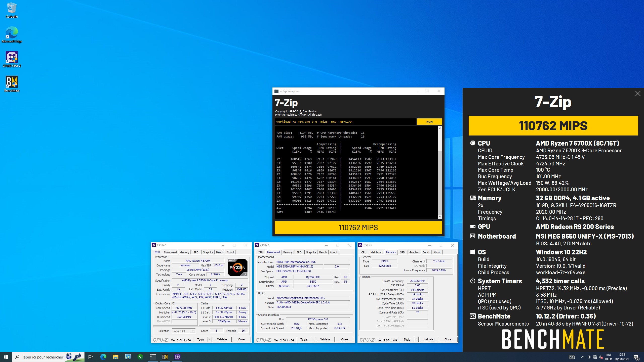Click the chart monitor icon in the taskbar
The image size is (644, 362).
[128, 357]
